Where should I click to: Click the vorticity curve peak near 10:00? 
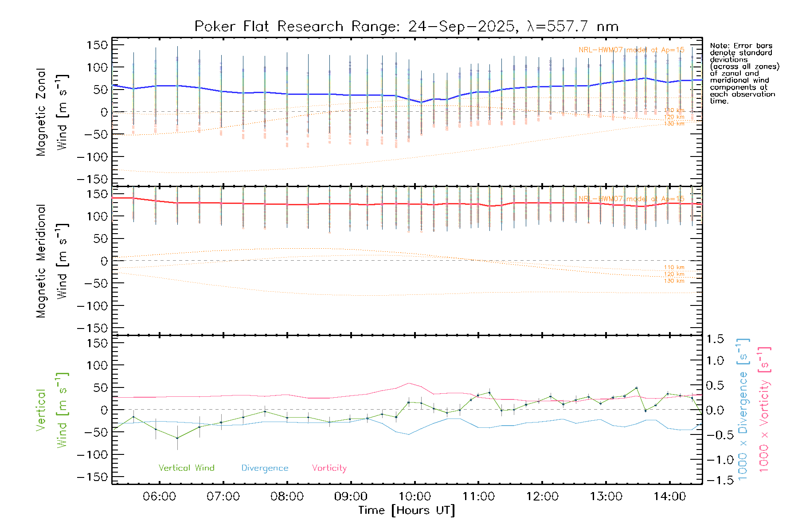[x=408, y=383]
